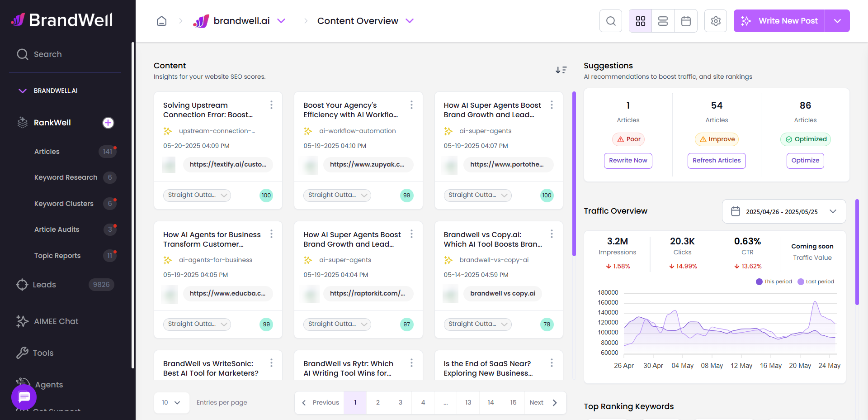Open Article Audits in the sidebar
The image size is (868, 420).
(57, 229)
